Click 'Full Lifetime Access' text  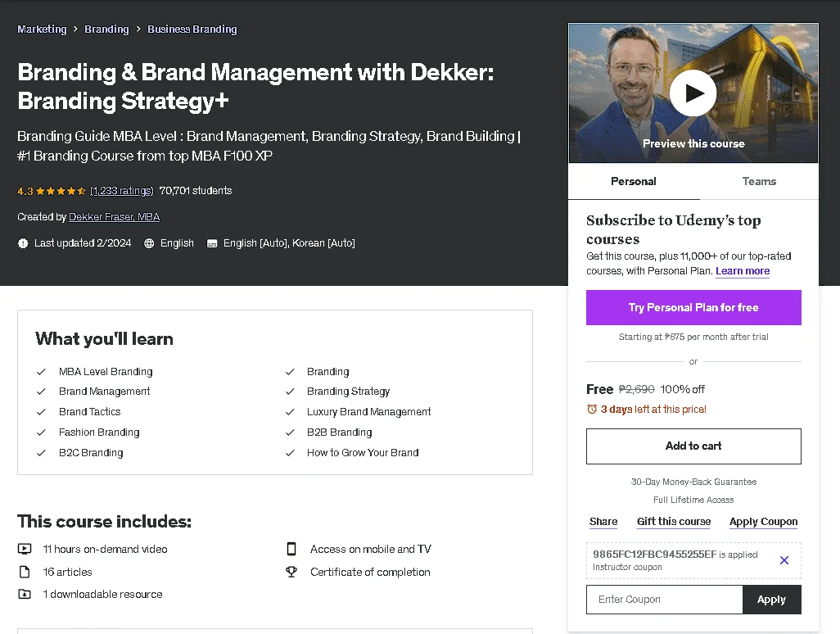click(x=693, y=500)
